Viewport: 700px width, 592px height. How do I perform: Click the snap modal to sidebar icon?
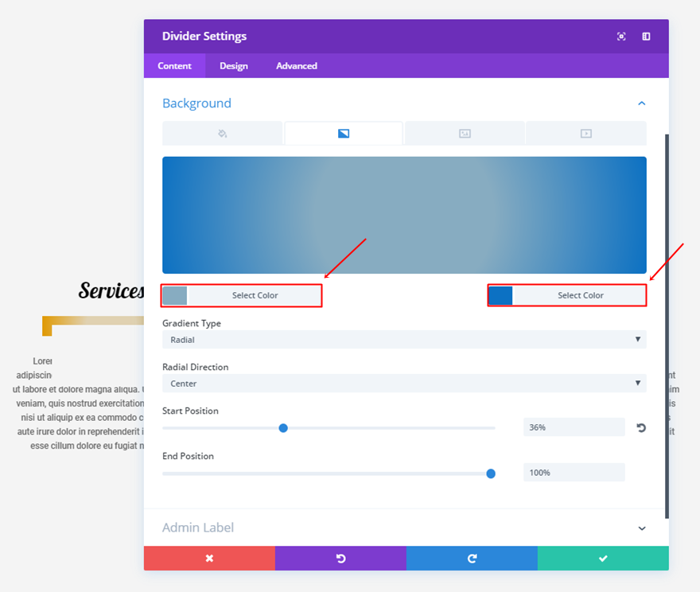pos(646,36)
